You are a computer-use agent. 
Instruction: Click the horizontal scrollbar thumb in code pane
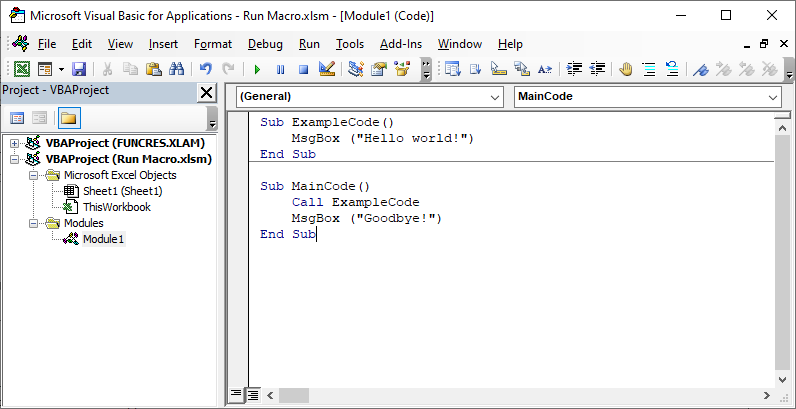(294, 395)
